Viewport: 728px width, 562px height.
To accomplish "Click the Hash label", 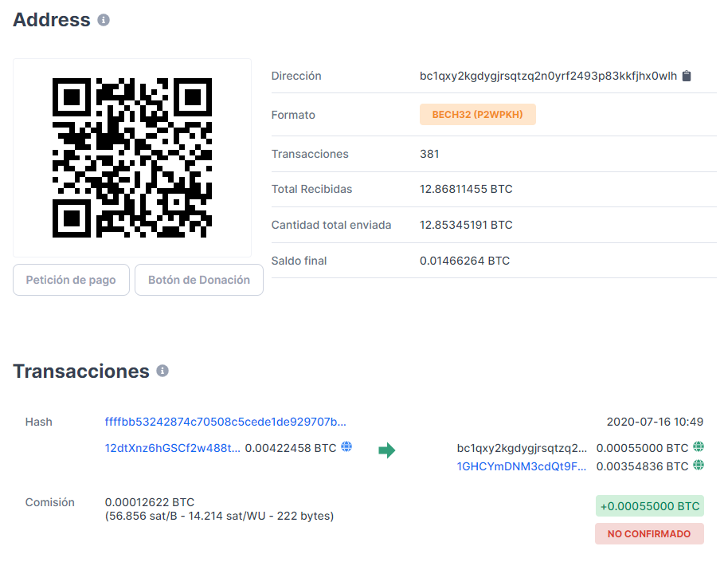I will click(x=38, y=422).
